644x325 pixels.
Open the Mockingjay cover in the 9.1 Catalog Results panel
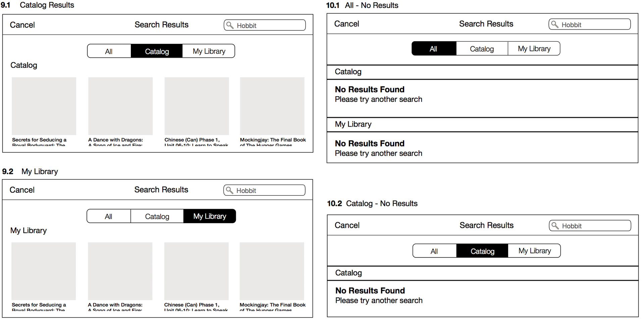tap(272, 106)
